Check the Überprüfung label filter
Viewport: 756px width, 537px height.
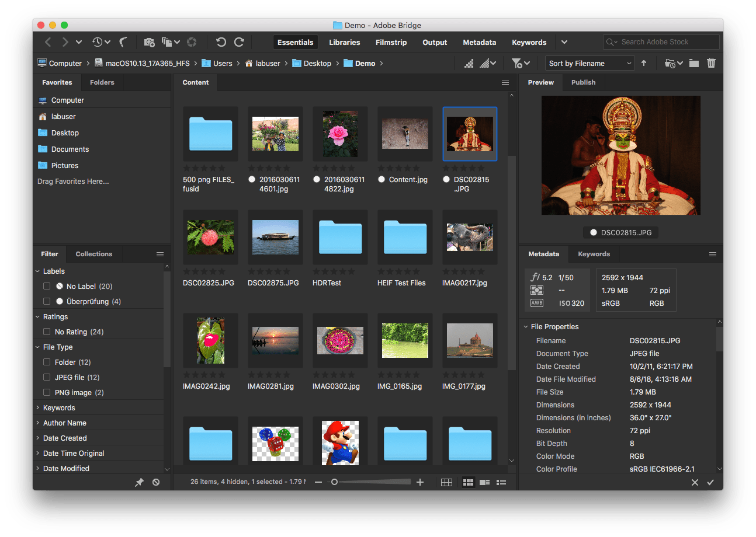(46, 301)
